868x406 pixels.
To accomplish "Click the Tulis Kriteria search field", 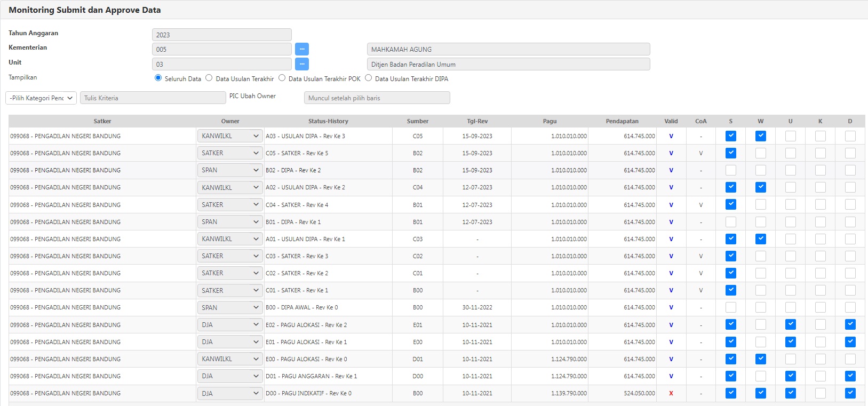I will pyautogui.click(x=153, y=98).
